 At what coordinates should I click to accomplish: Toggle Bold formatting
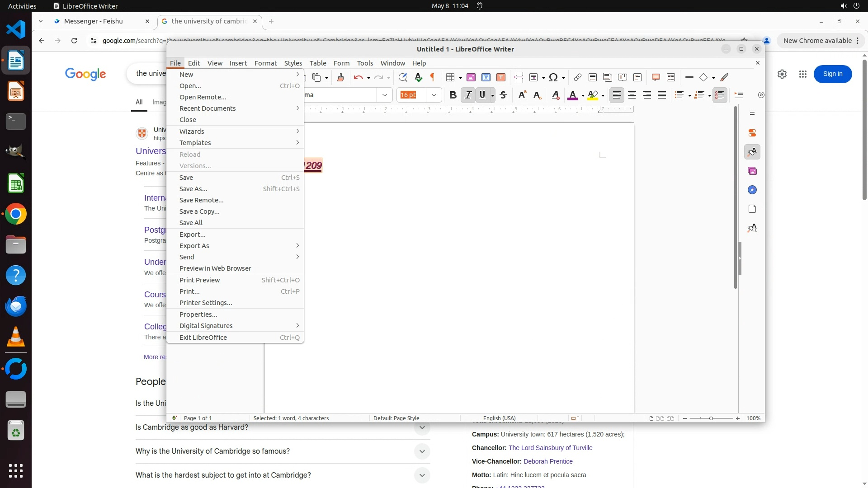pyautogui.click(x=453, y=95)
